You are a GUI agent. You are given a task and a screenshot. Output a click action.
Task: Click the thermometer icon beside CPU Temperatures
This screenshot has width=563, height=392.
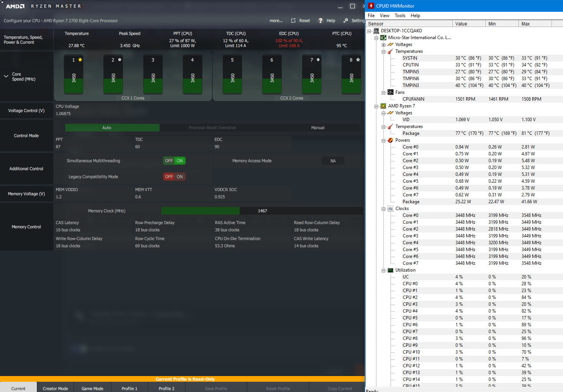(x=391, y=126)
